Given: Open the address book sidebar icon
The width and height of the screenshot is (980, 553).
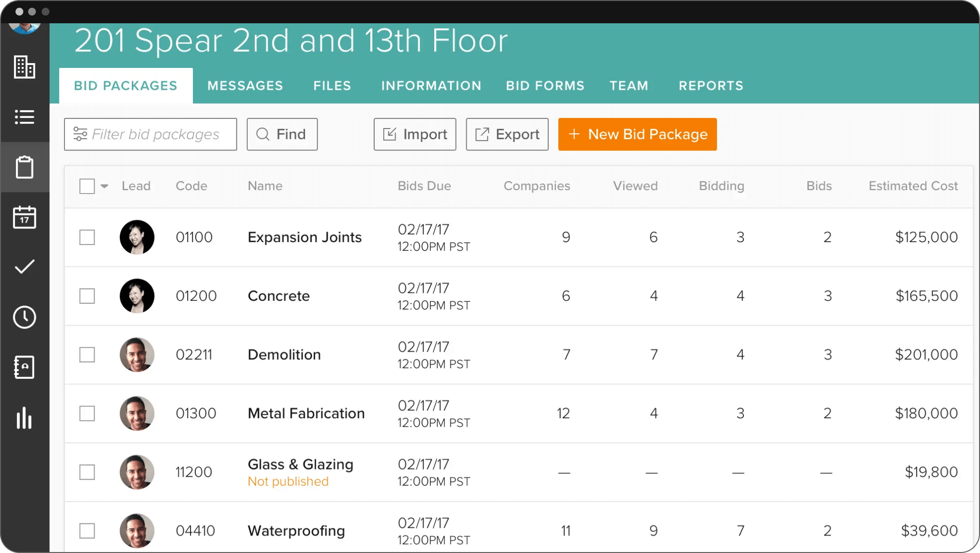Looking at the screenshot, I should click(x=24, y=367).
